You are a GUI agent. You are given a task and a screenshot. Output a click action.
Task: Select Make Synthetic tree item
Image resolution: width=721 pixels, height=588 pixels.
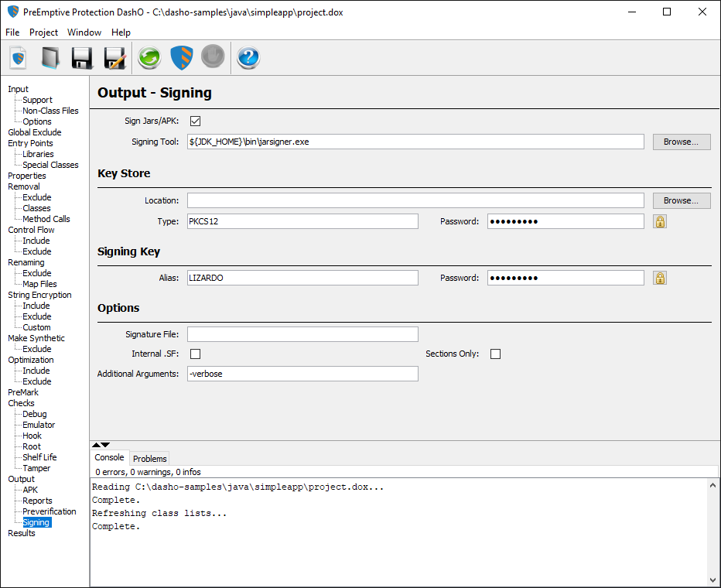click(x=36, y=338)
